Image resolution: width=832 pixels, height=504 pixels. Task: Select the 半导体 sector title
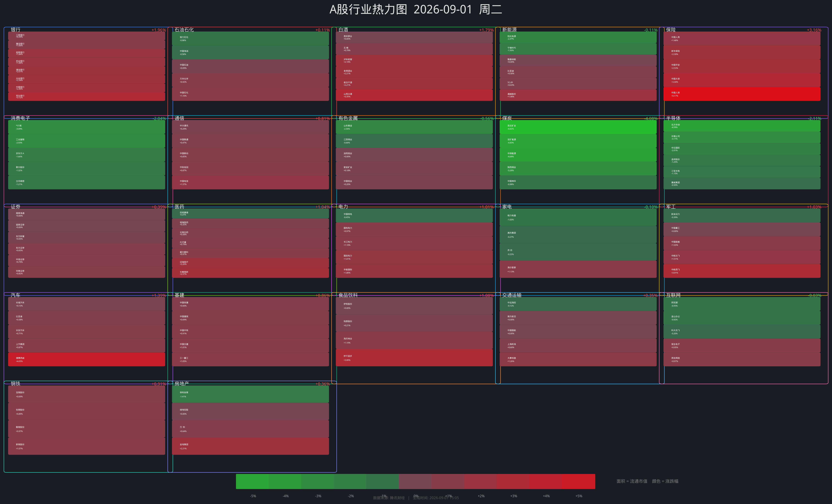pyautogui.click(x=673, y=118)
